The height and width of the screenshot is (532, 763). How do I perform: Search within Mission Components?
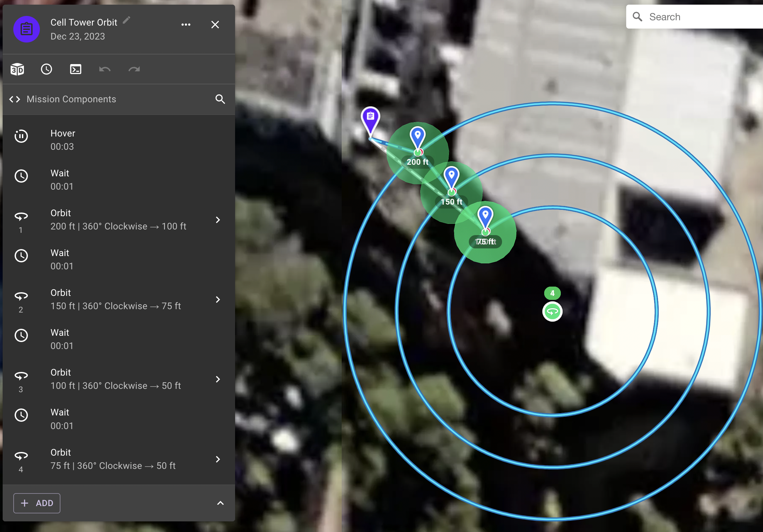[220, 99]
